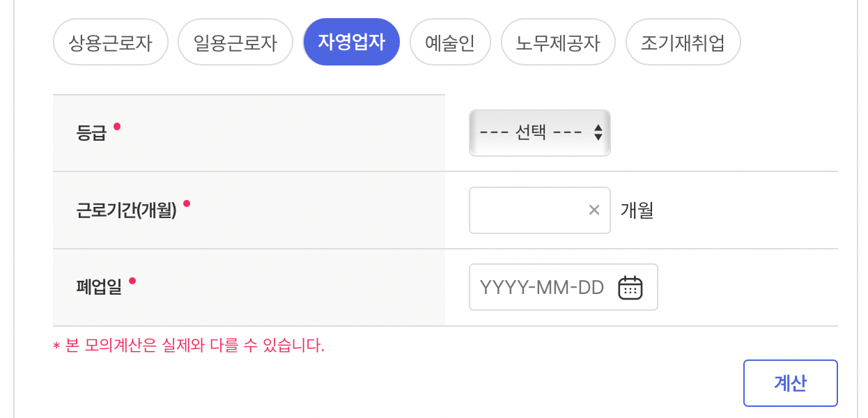Image resolution: width=868 pixels, height=418 pixels.
Task: Click the 폐업일 YYYY-MM-DD date field
Action: (550, 287)
